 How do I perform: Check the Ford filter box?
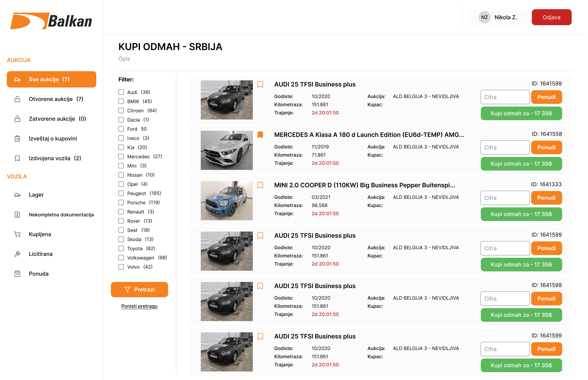121,129
